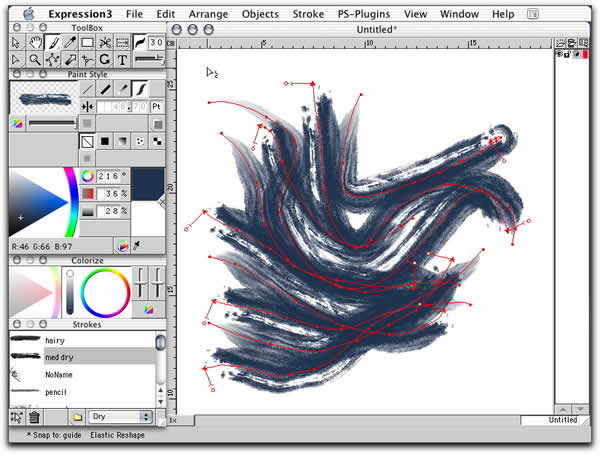Select the hollow direct-selection arrow tool
600x454 pixels.
[x=16, y=60]
